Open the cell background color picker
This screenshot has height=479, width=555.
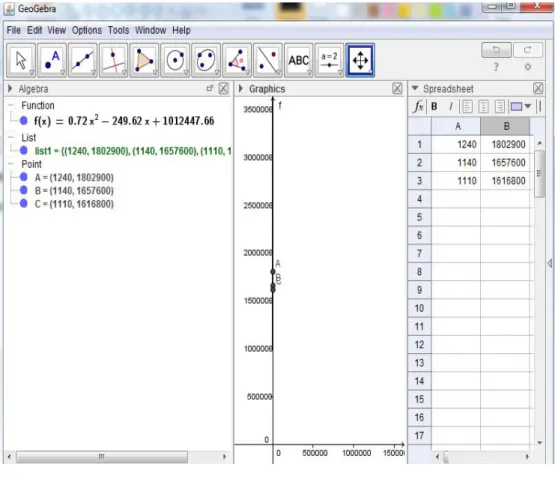[516, 106]
